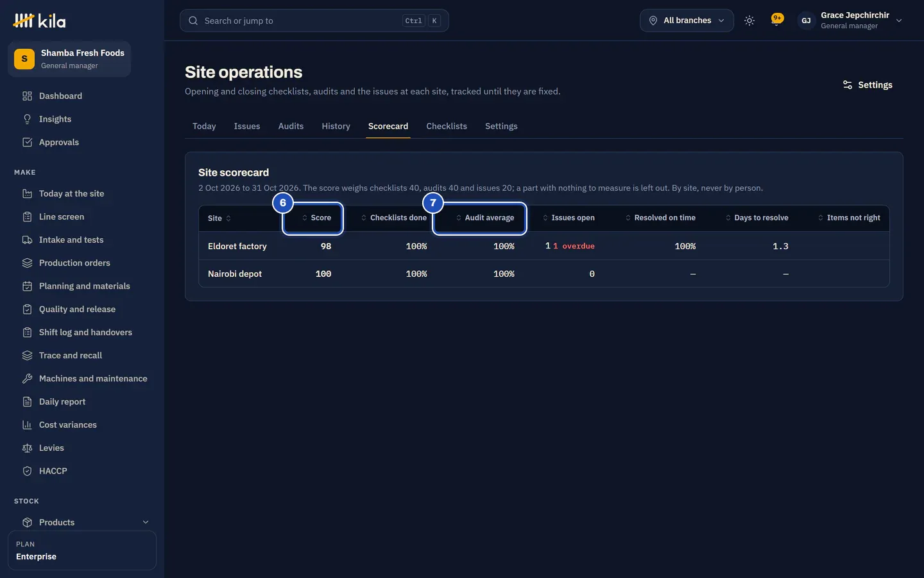Click the Planning and materials calendar icon
924x578 pixels.
tap(27, 286)
